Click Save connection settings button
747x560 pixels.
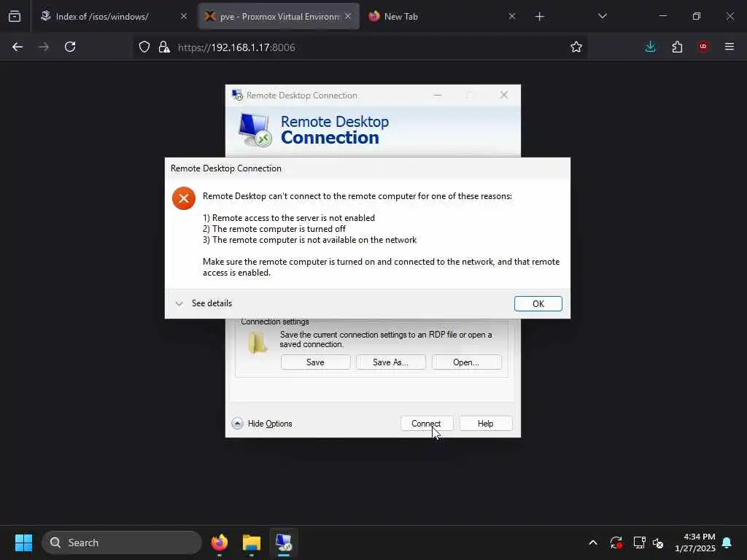[x=315, y=362]
